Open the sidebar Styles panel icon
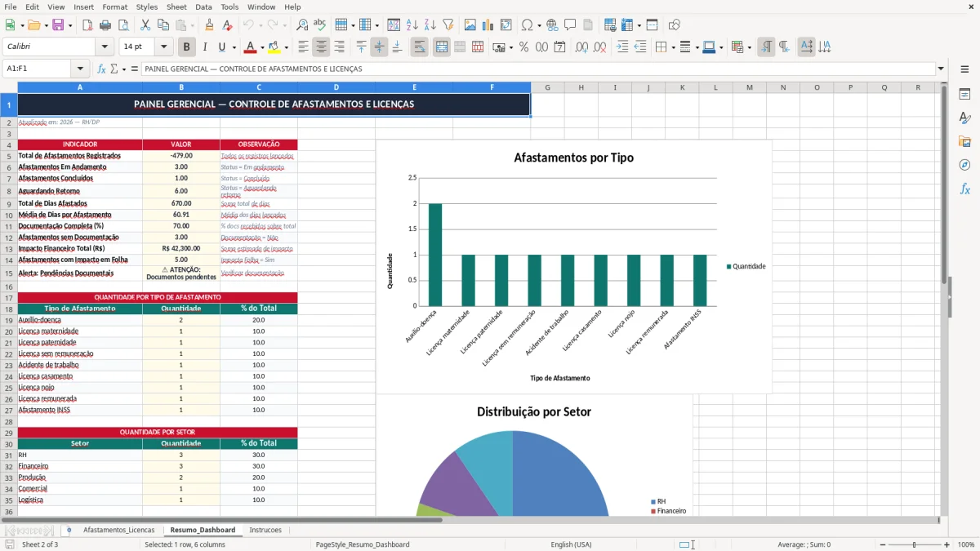980x551 pixels. [964, 118]
